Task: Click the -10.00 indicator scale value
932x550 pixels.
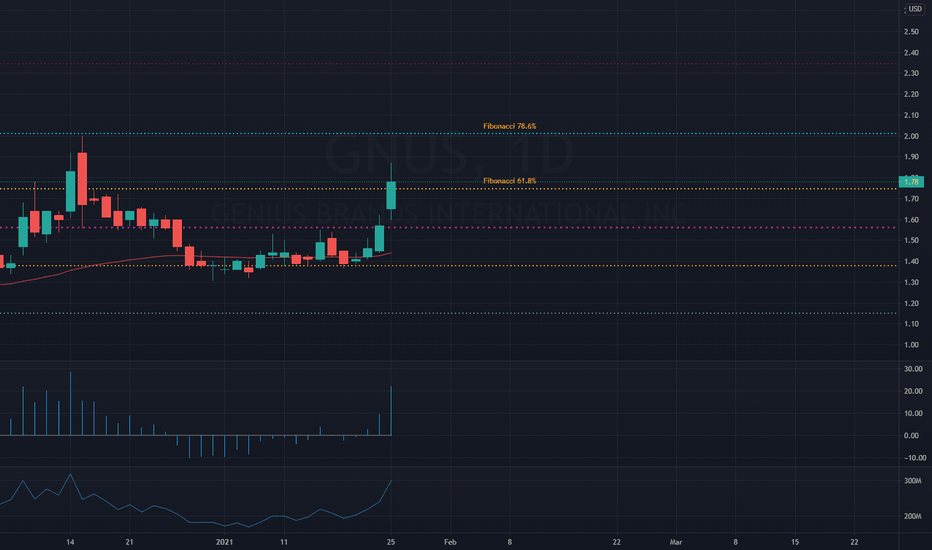Action: [x=915, y=458]
